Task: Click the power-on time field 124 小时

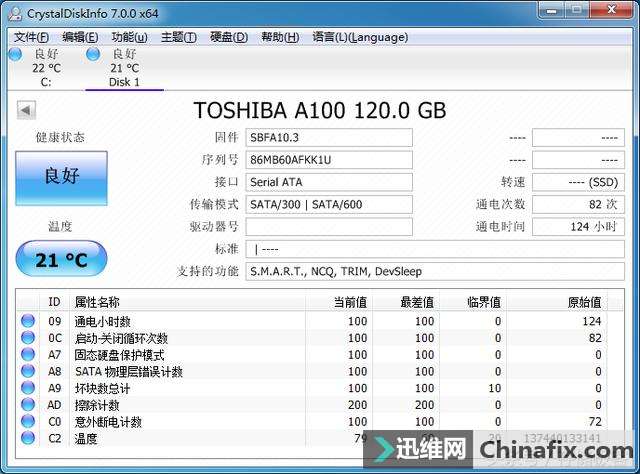Action: click(578, 227)
